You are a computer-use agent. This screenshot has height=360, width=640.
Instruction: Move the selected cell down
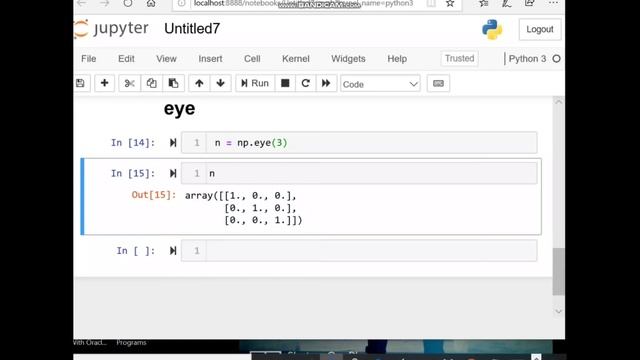pyautogui.click(x=221, y=83)
